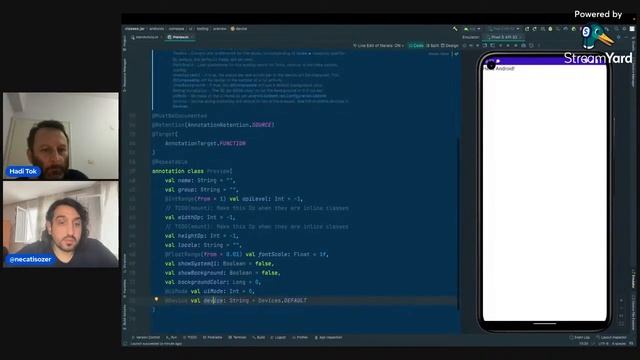Screen dimensions: 640x360
Task: Click the tooling breadcrumb
Action: [x=202, y=29]
